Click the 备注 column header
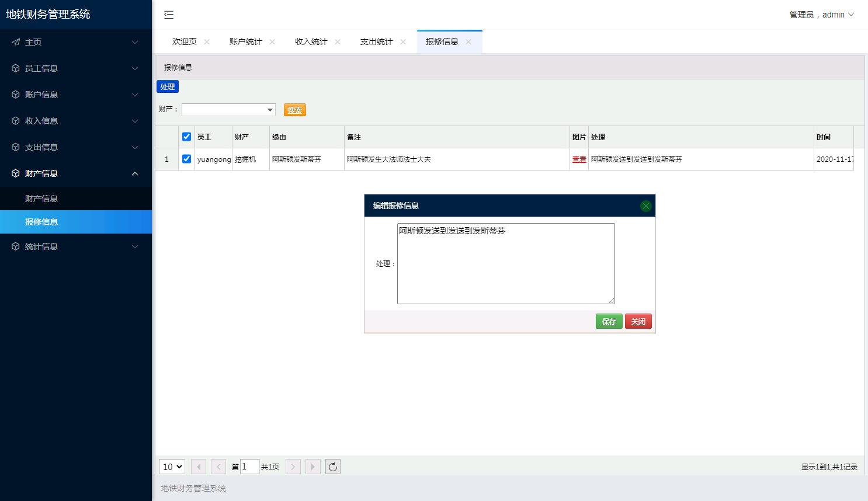 [457, 137]
